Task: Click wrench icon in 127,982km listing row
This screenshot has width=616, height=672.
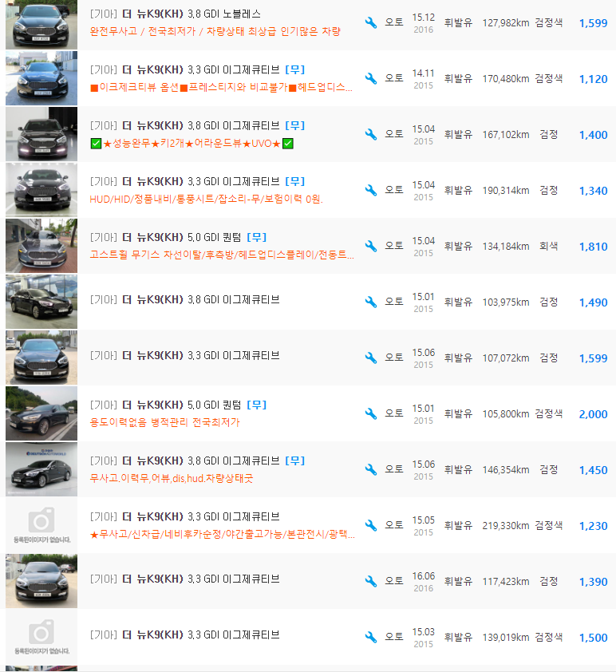Action: click(371, 22)
